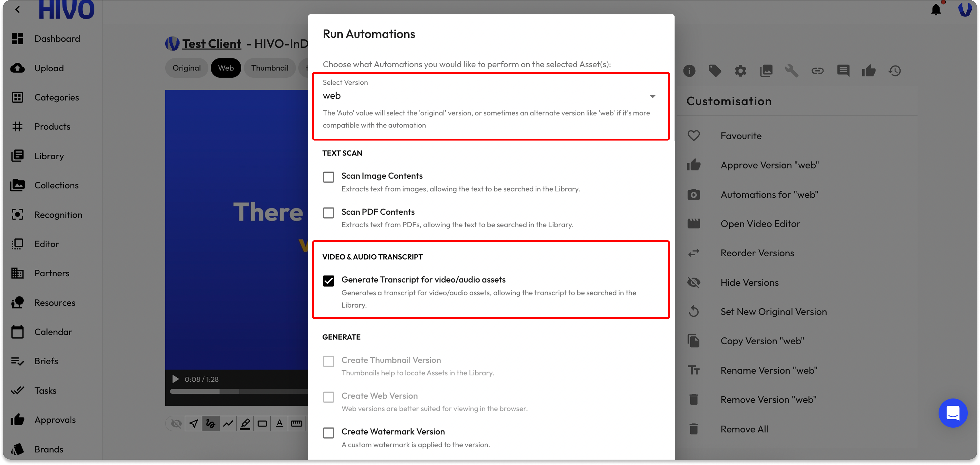Open the chat support bubble
The height and width of the screenshot is (465, 980).
coord(953,413)
